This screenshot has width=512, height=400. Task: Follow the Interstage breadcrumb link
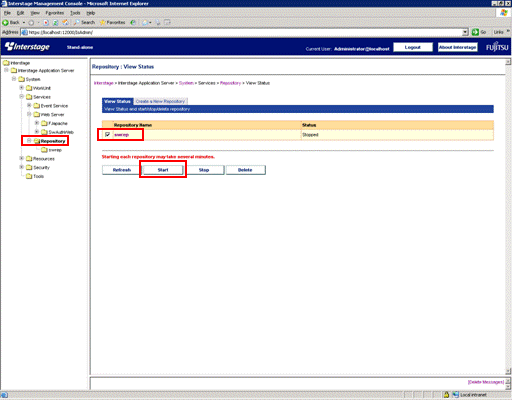coord(104,83)
